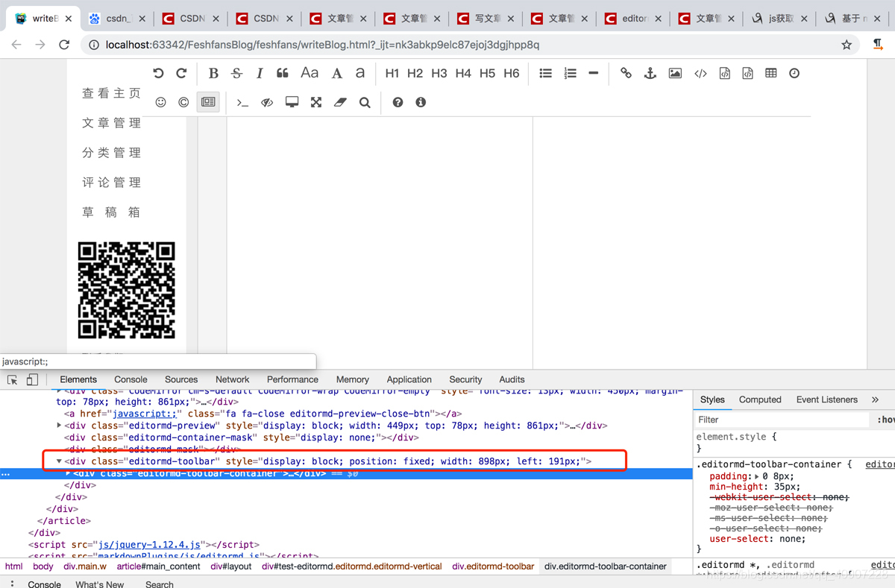
Task: Show editor info with the i icon
Action: (421, 102)
